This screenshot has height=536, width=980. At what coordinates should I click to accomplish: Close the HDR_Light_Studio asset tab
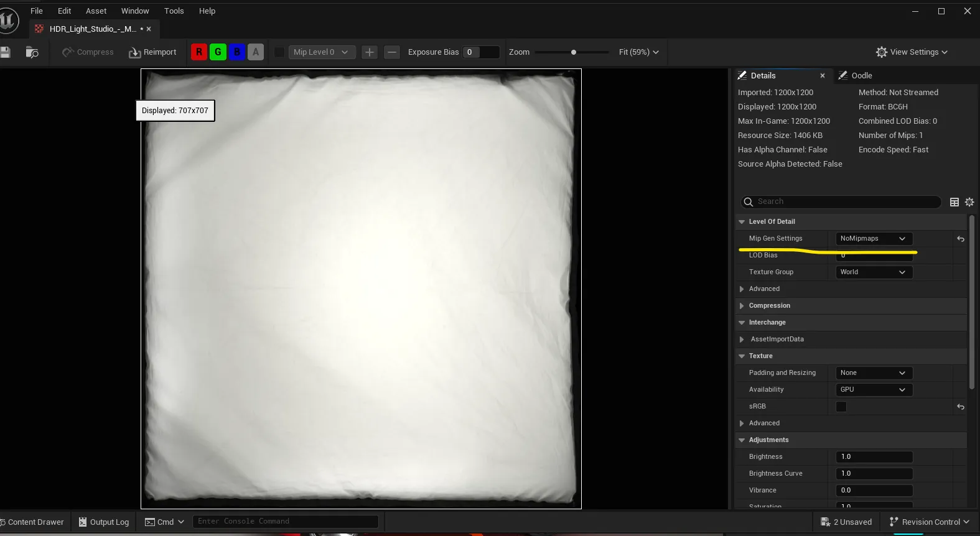coord(149,29)
